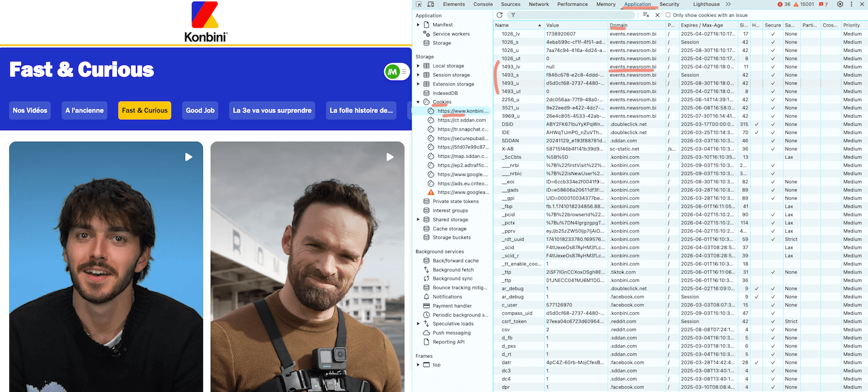
Task: Toggle the green switch beside Fast & Curious
Action: pos(396,72)
